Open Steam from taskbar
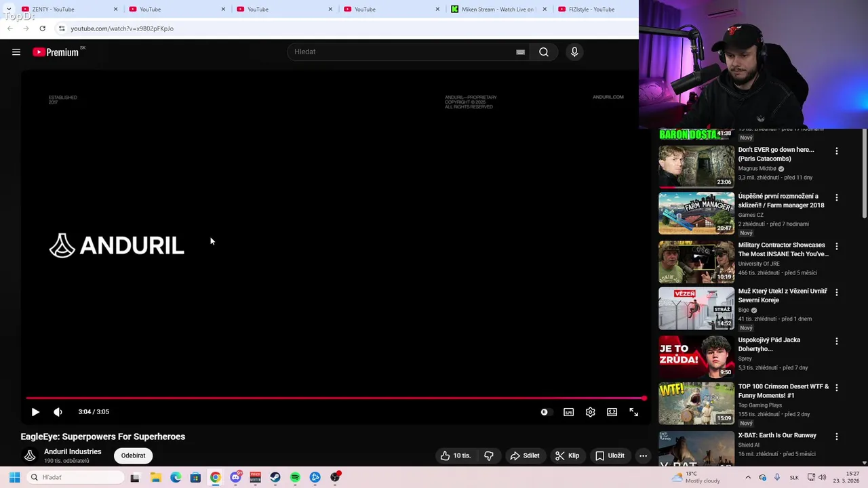Viewport: 868px width, 488px height. pos(275,477)
